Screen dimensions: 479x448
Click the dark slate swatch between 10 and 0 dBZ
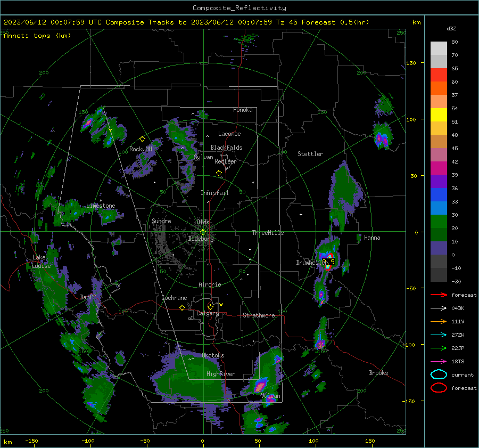[x=439, y=248]
